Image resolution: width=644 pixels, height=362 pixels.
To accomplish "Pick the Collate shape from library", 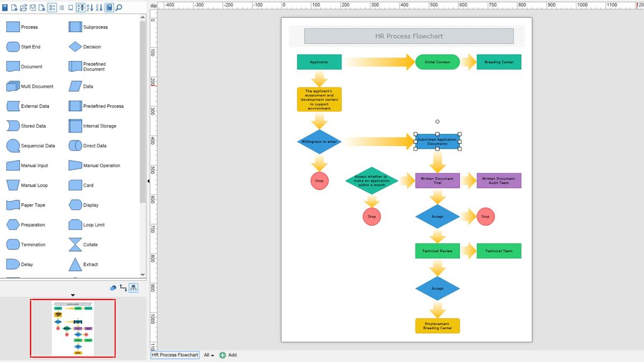I will [x=75, y=245].
